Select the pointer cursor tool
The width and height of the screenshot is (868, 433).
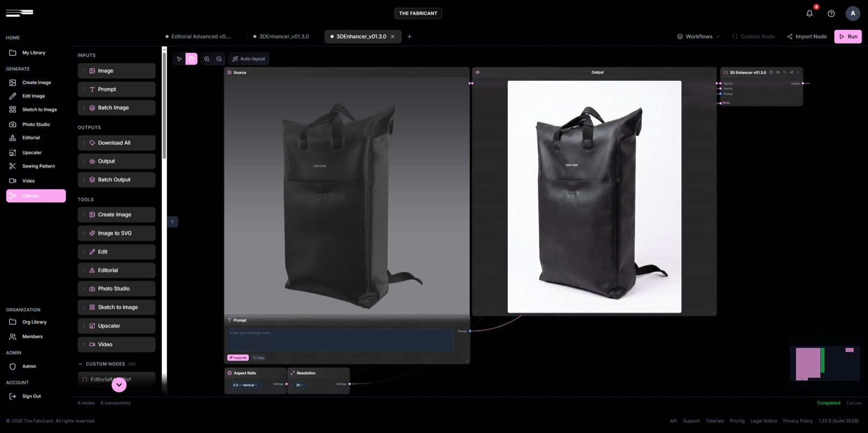click(x=180, y=59)
